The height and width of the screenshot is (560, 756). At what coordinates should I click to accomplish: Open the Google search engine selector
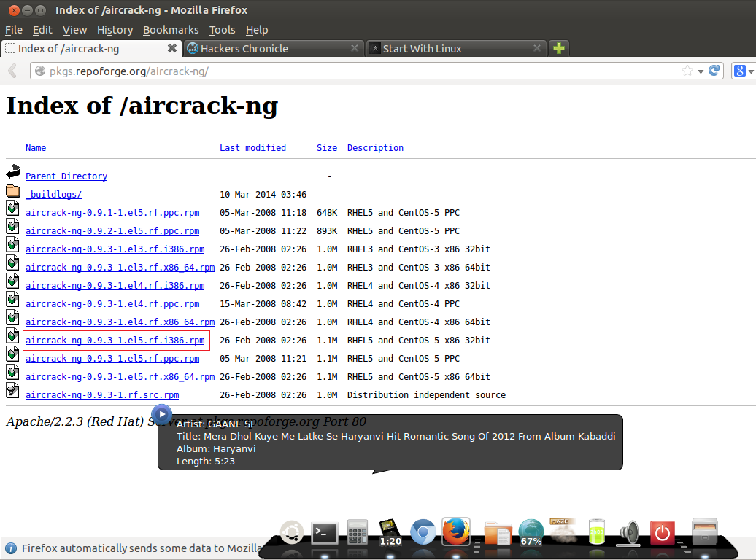coord(743,71)
